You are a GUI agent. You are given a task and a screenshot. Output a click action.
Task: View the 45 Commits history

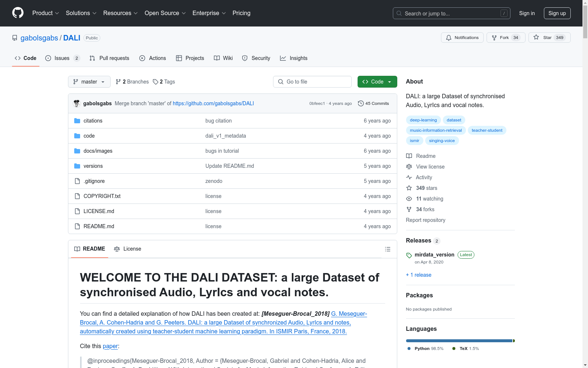[x=373, y=103]
